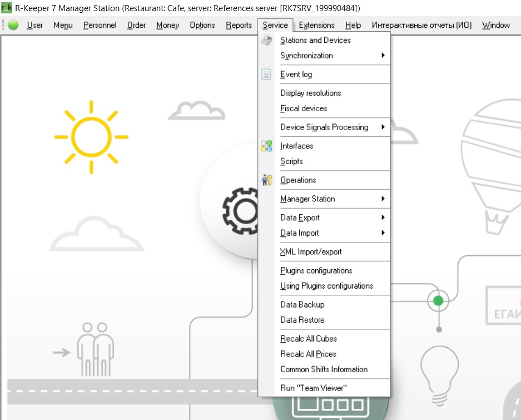521x420 pixels.
Task: Open the Order menu
Action: click(x=137, y=25)
